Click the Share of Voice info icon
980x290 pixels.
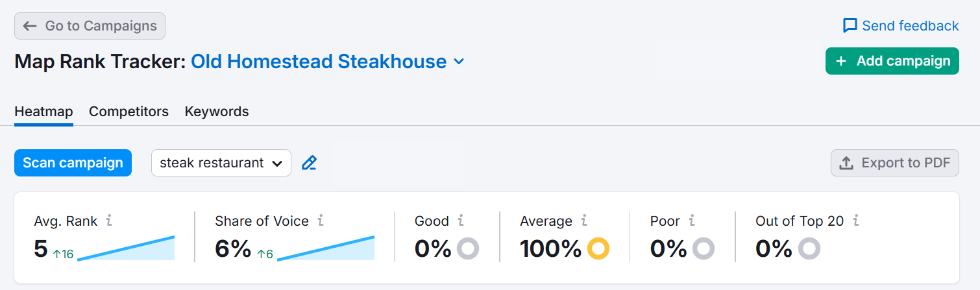coord(320,221)
